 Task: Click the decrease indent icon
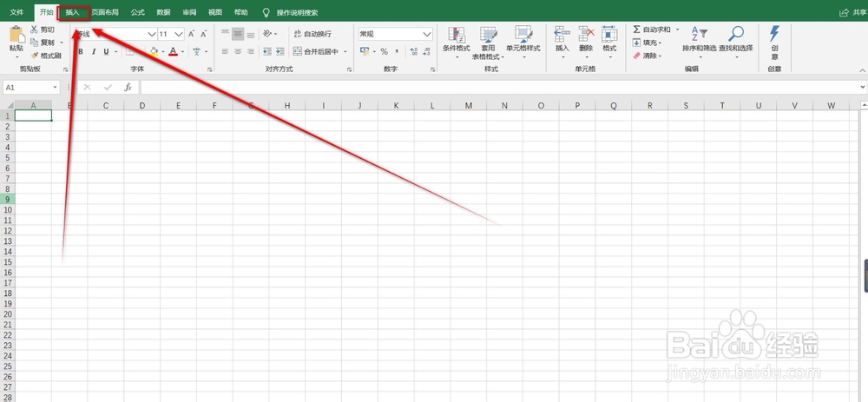(x=267, y=51)
